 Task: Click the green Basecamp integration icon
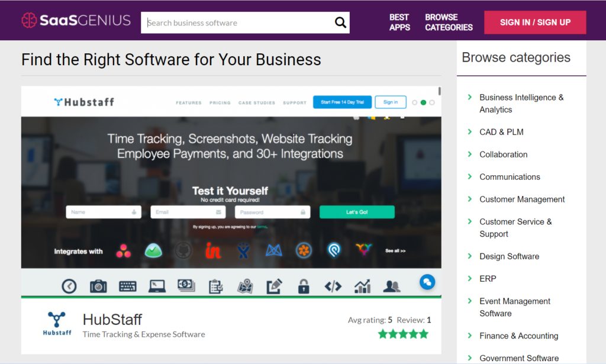153,251
